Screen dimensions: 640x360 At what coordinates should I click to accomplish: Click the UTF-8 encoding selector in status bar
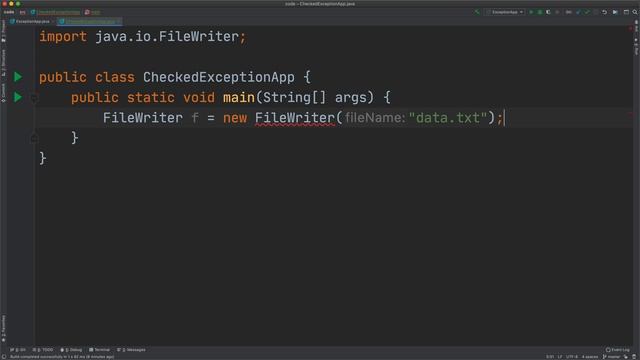click(x=571, y=357)
